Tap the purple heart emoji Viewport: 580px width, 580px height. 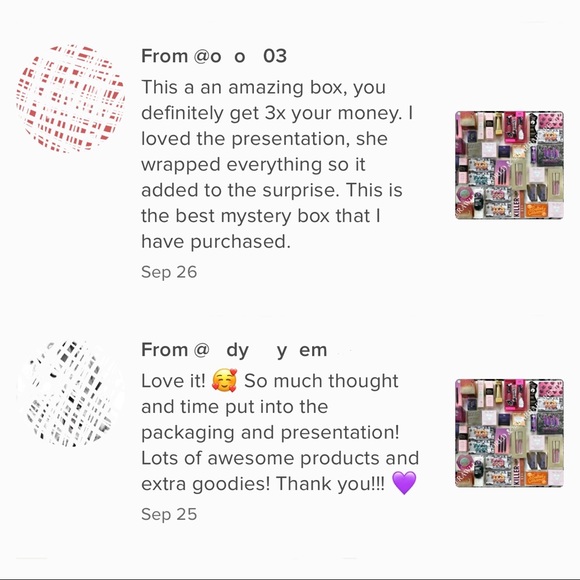click(404, 483)
